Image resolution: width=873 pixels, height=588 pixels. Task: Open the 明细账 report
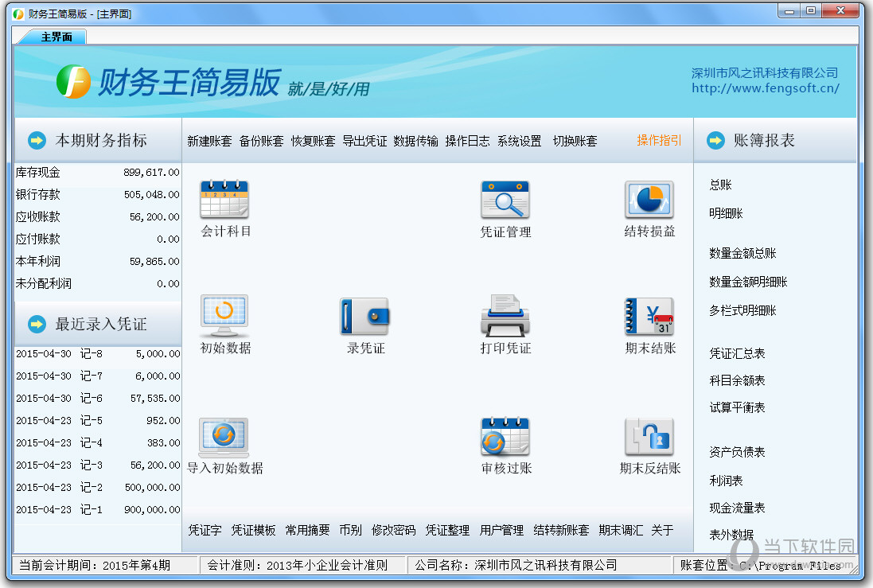coord(726,213)
